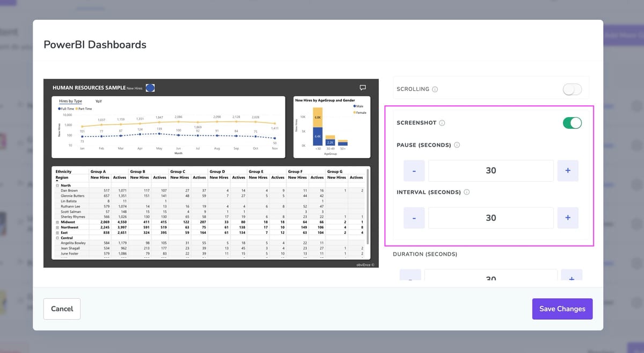Enable the Scrolling toggle
Screen dimensions: 644x353
tap(572, 89)
